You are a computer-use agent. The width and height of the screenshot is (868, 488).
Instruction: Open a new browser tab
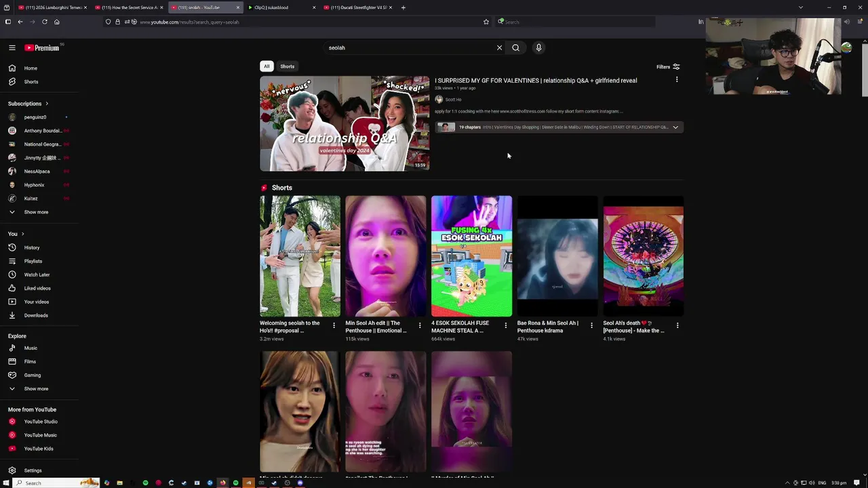click(x=403, y=7)
